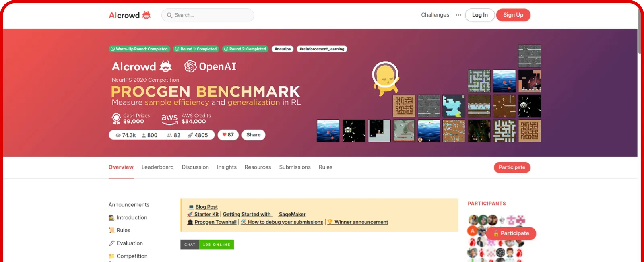This screenshot has width=644, height=262.
Task: Open the three-dots more menu
Action: [x=458, y=15]
